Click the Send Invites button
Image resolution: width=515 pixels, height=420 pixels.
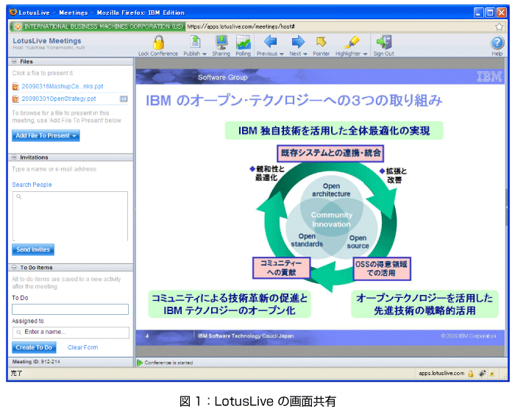33,249
